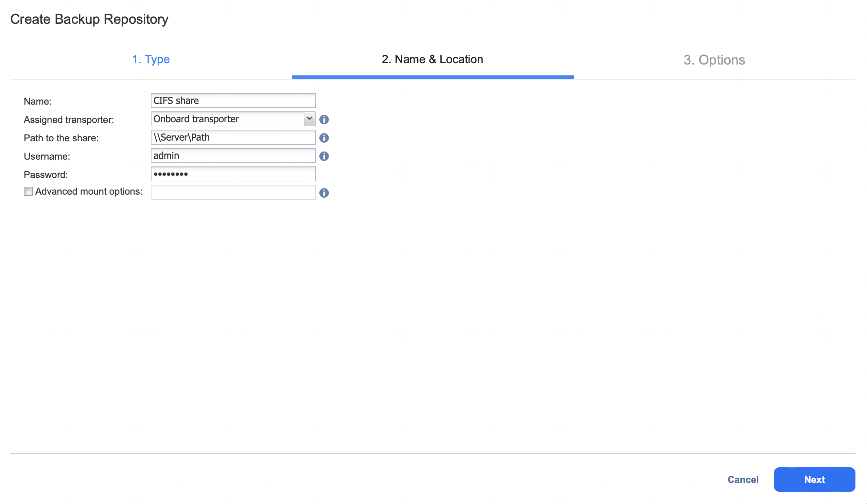
Task: Select the 2. Name & Location tab
Action: 432,59
